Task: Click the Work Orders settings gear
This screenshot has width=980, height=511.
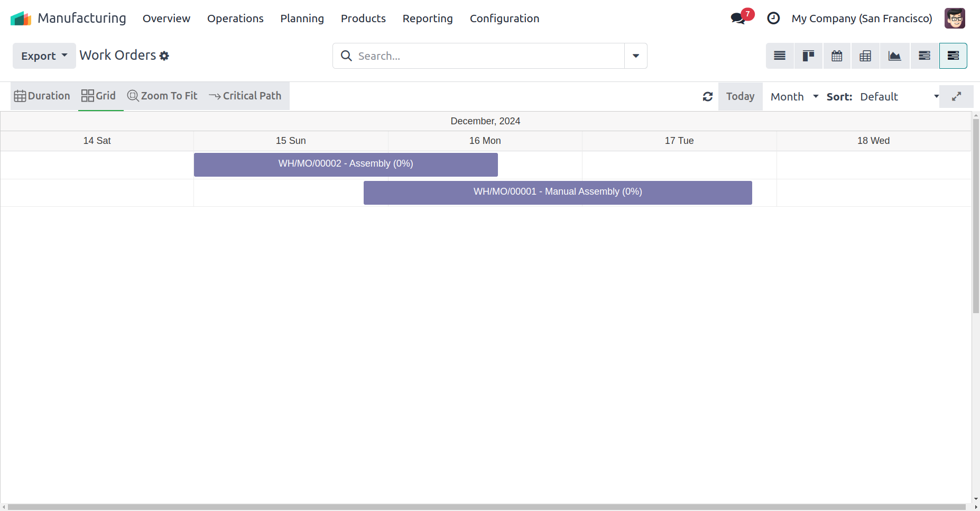Action: 164,56
